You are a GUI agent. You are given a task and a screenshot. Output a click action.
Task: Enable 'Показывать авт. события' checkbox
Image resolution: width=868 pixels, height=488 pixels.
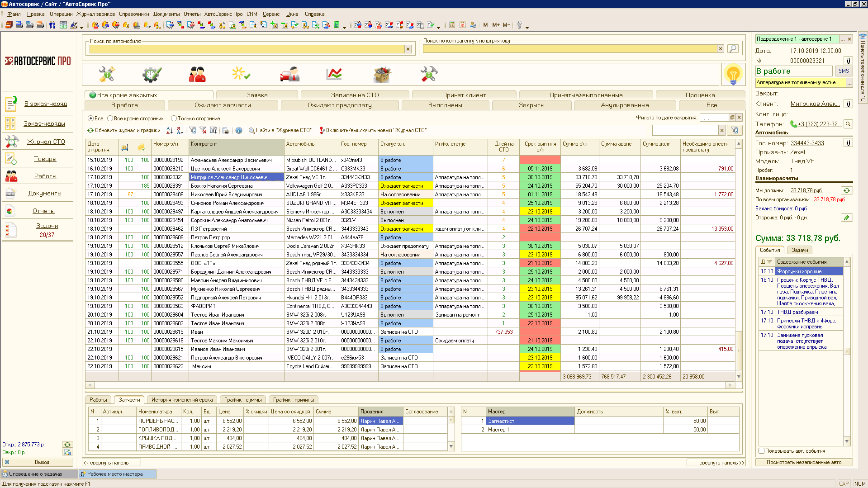coord(761,451)
